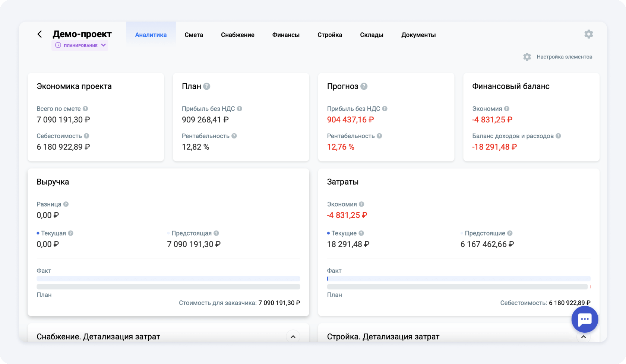Click help icon beside Предстоящие in Затраты
The height and width of the screenshot is (364, 626).
click(x=510, y=233)
